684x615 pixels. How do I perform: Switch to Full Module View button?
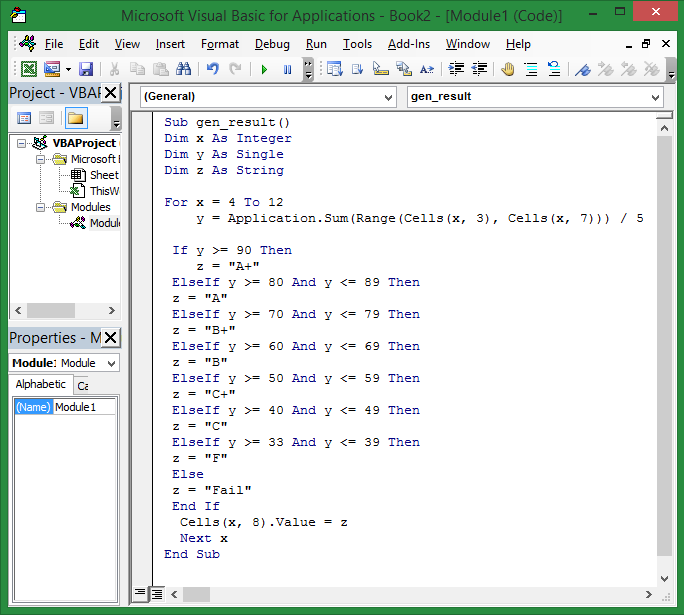tap(157, 594)
